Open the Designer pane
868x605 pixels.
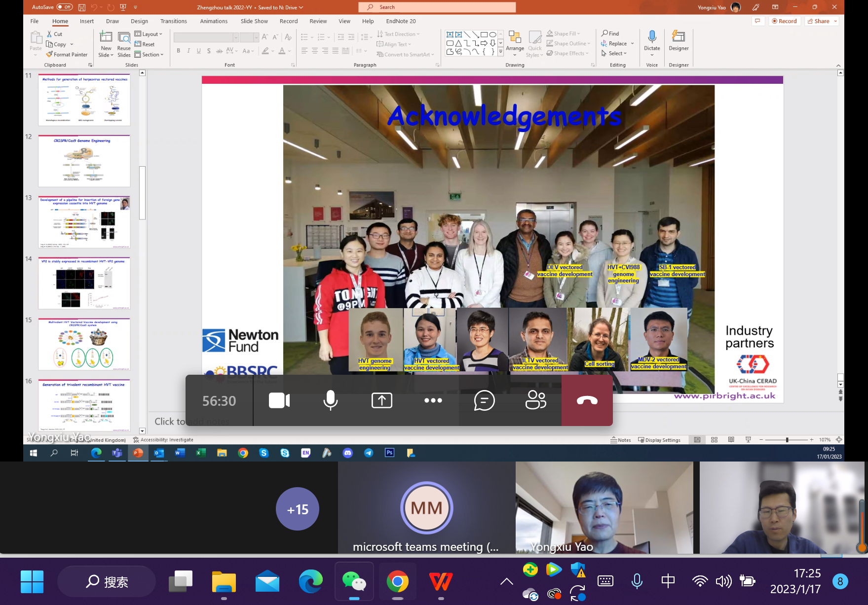[x=679, y=40]
